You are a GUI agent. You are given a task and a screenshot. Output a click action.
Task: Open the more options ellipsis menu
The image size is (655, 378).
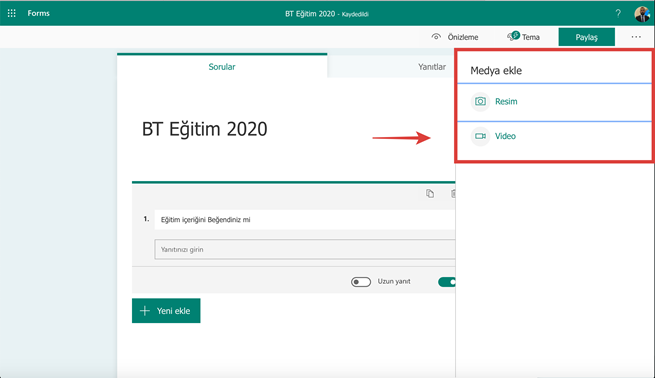(636, 37)
